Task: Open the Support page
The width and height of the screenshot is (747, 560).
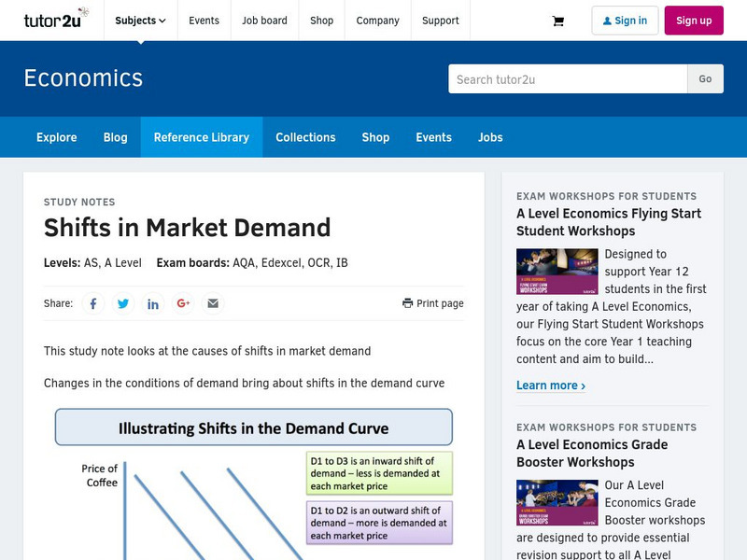Action: (x=440, y=20)
